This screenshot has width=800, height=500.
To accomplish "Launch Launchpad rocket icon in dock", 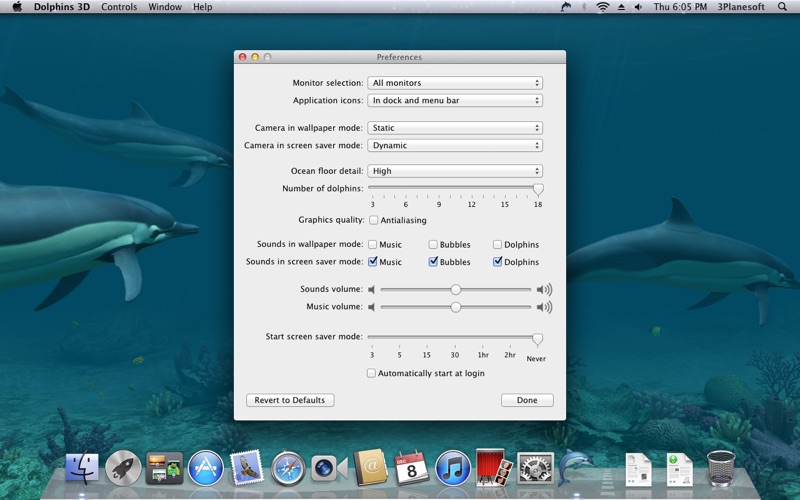I will (123, 468).
